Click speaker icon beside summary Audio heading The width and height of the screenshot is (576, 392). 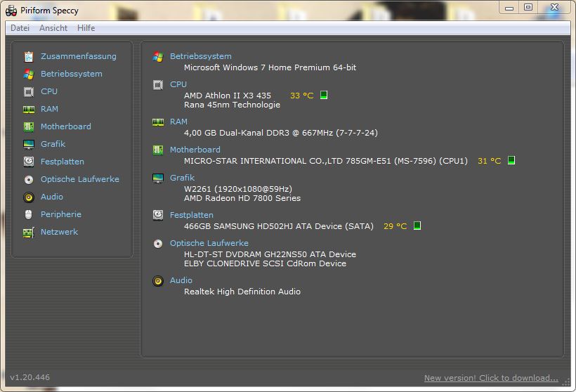158,281
